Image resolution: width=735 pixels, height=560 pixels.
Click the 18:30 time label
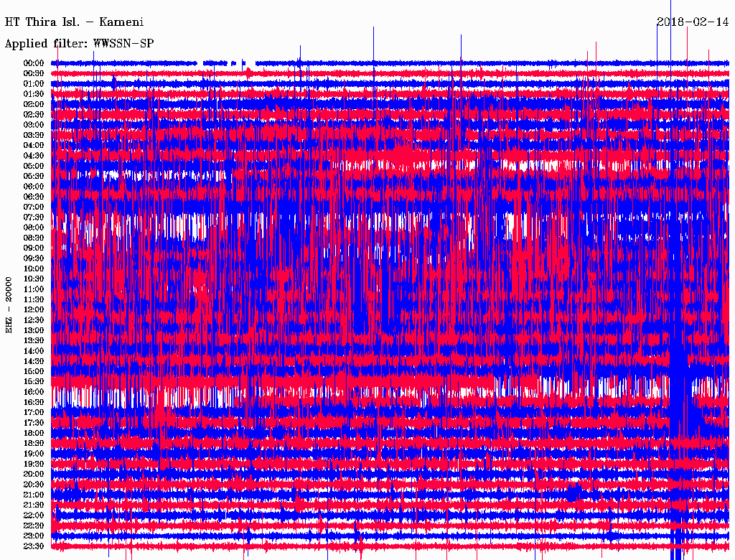[x=34, y=443]
